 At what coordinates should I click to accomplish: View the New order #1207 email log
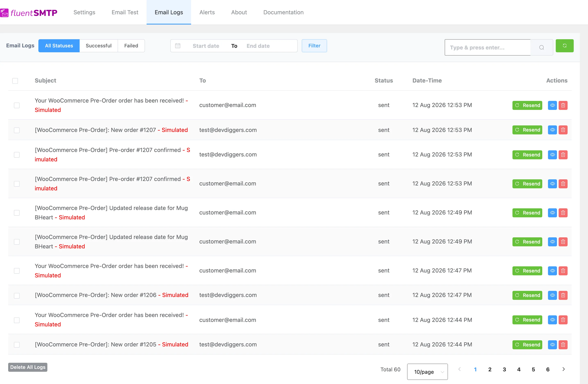[x=552, y=130]
